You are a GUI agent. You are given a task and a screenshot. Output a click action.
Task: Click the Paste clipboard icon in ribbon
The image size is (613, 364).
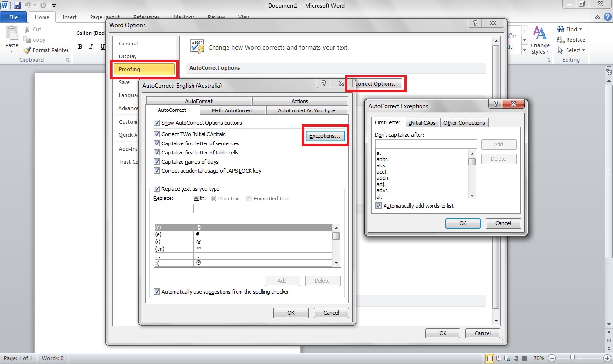(11, 33)
